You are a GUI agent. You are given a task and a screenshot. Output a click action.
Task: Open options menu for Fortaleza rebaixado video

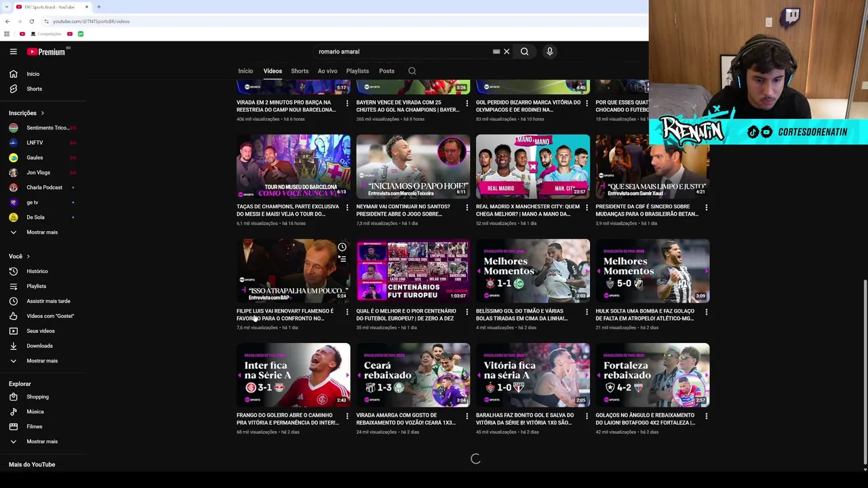point(706,417)
